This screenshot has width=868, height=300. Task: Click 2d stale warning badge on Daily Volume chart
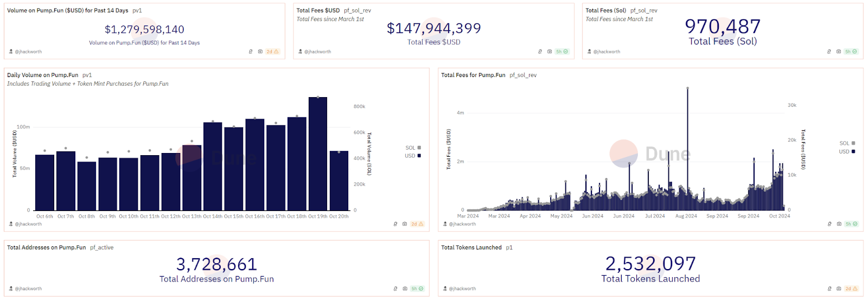417,224
